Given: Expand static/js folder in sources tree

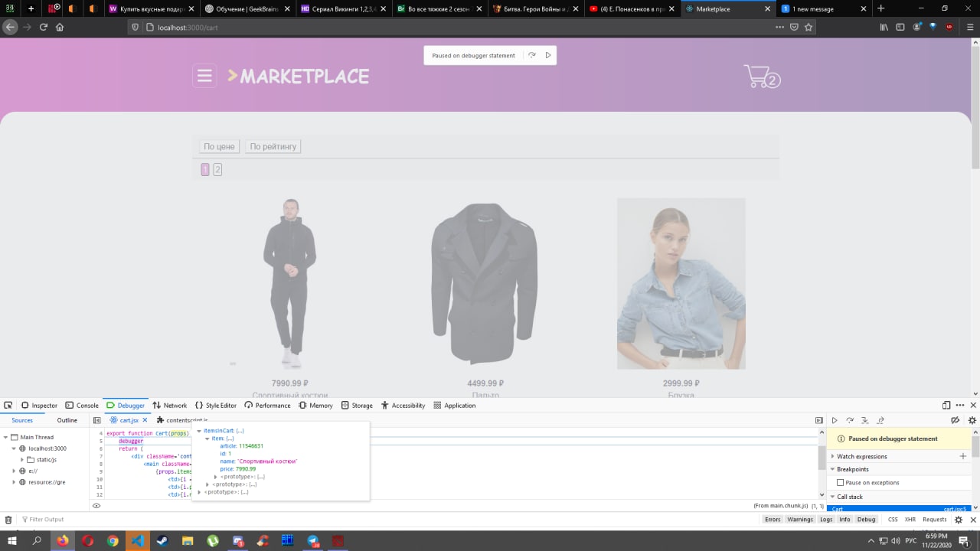Looking at the screenshot, I should [21, 460].
